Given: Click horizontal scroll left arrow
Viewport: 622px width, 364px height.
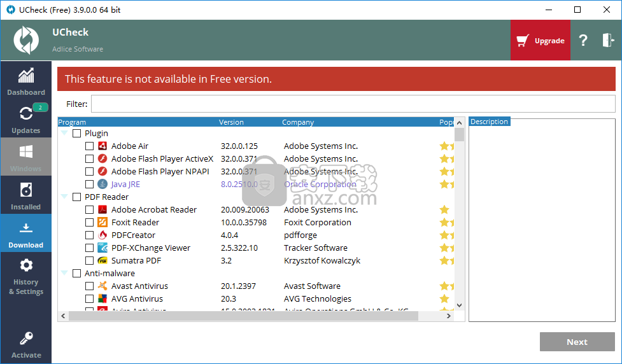Looking at the screenshot, I should click(63, 316).
